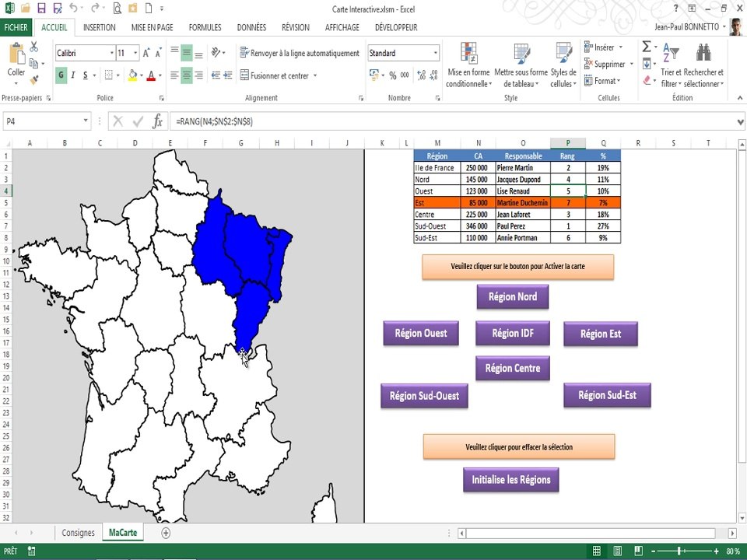The width and height of the screenshot is (747, 560).
Task: Toggle italic I formatting
Action: coord(73,75)
